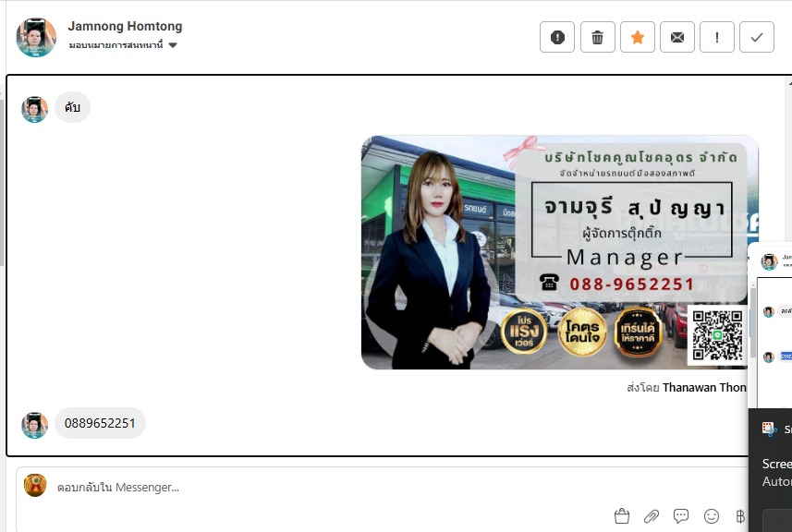Expand มอบหมายการสนทนานี้ assignment dropdown

[123, 45]
